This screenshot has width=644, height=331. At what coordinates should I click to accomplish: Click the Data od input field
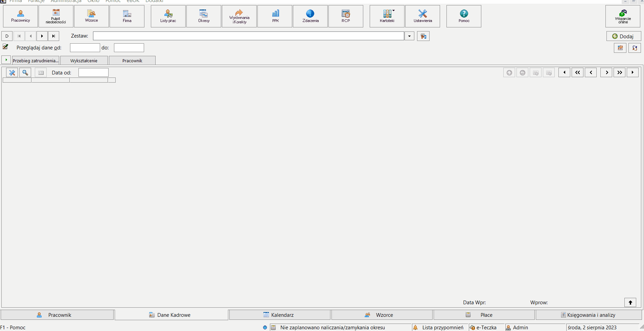[93, 72]
